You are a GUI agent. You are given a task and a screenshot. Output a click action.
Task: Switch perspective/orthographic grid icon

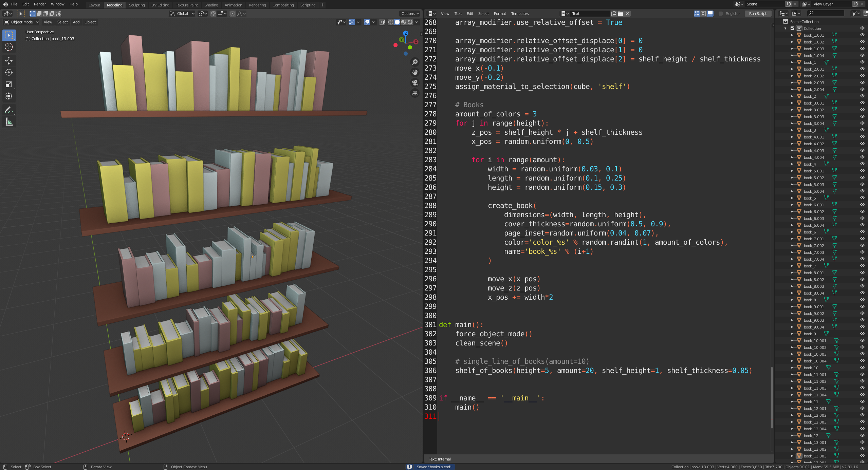click(415, 93)
